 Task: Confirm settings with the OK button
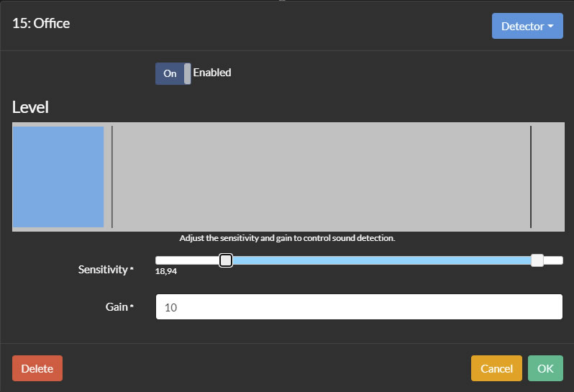pos(545,368)
